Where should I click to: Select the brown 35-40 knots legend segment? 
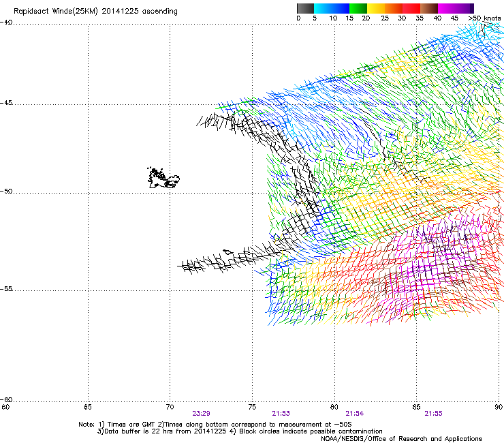pyautogui.click(x=429, y=8)
